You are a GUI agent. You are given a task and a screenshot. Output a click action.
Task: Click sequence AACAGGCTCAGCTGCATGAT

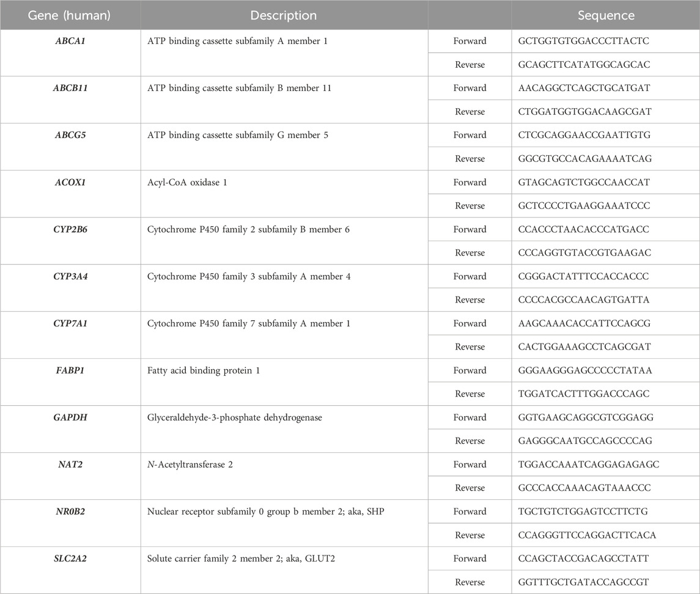tap(584, 88)
